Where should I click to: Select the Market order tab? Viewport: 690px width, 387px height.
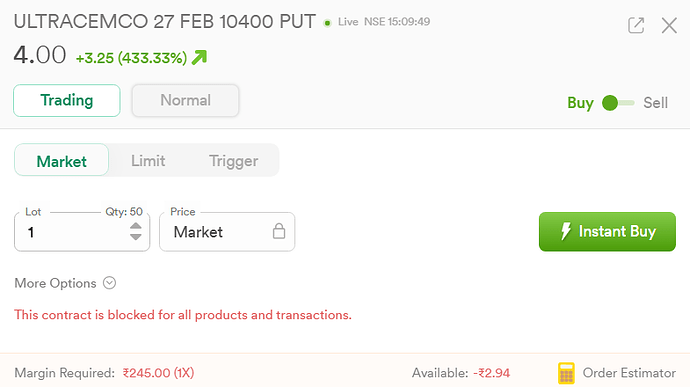click(62, 160)
